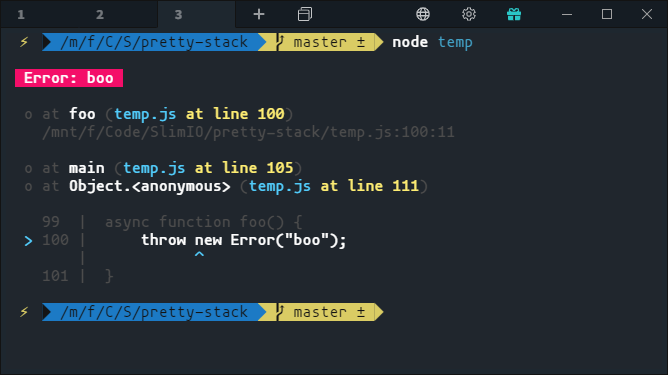Image resolution: width=668 pixels, height=375 pixels.
Task: Click the 'main' function name in stack
Action: click(86, 168)
